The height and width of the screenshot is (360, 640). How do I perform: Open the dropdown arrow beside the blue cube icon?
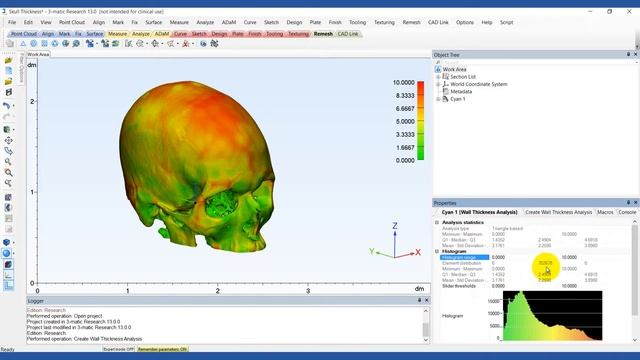pyautogui.click(x=13, y=243)
